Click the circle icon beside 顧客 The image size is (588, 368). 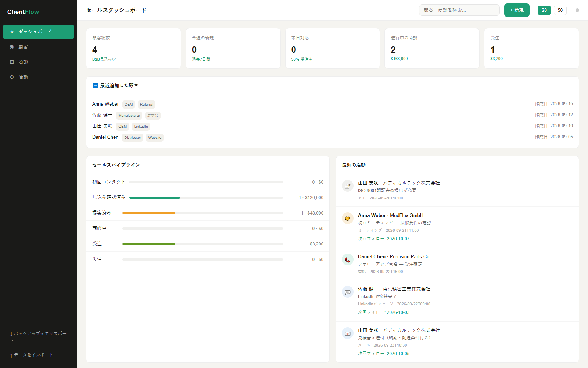coord(12,47)
